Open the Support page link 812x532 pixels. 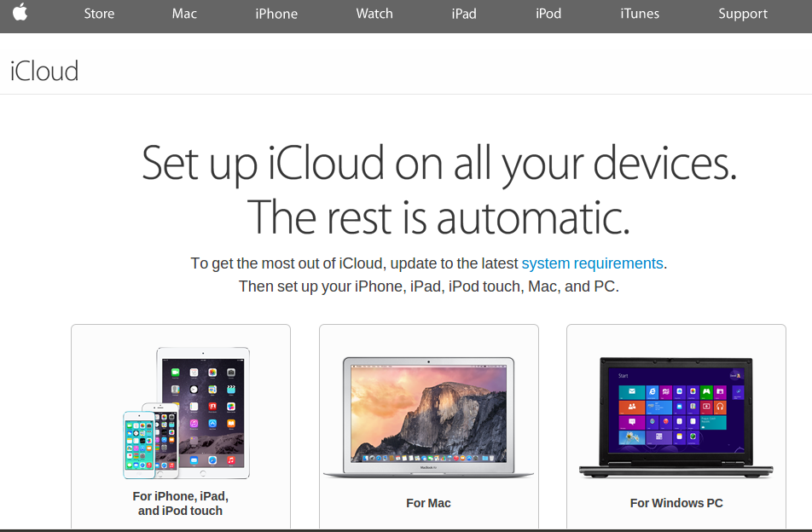[743, 14]
